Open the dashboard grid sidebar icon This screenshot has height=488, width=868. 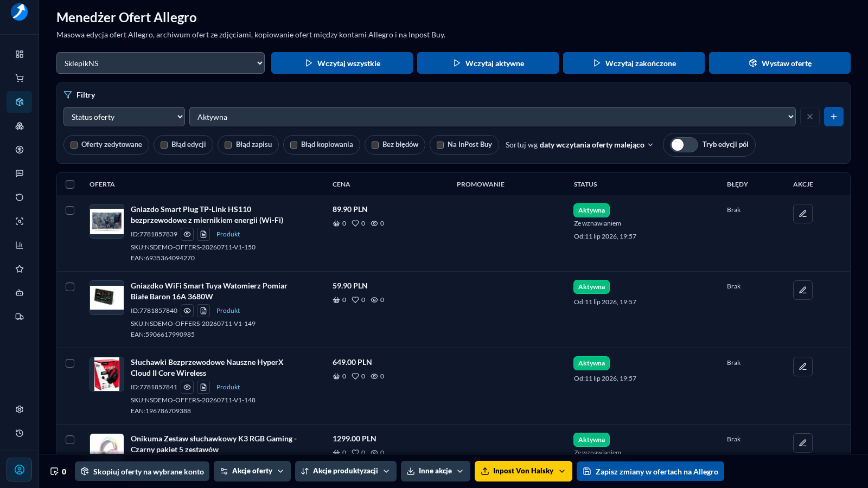coord(20,54)
